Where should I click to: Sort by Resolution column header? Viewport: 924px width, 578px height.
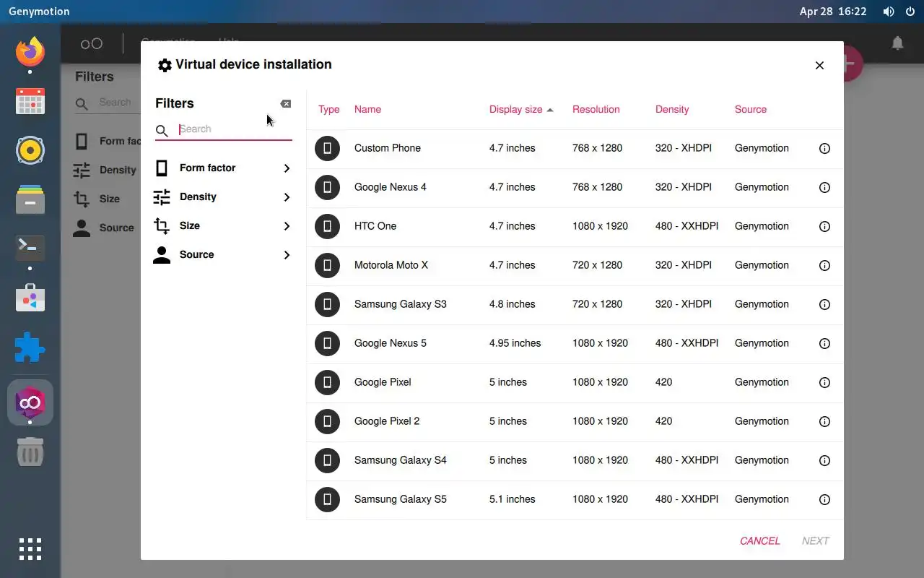[596, 109]
